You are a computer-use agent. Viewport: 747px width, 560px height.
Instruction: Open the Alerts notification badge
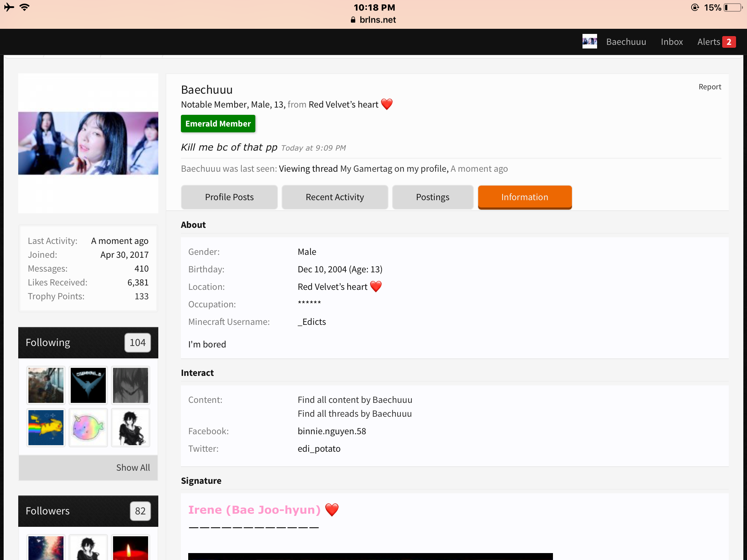[729, 42]
